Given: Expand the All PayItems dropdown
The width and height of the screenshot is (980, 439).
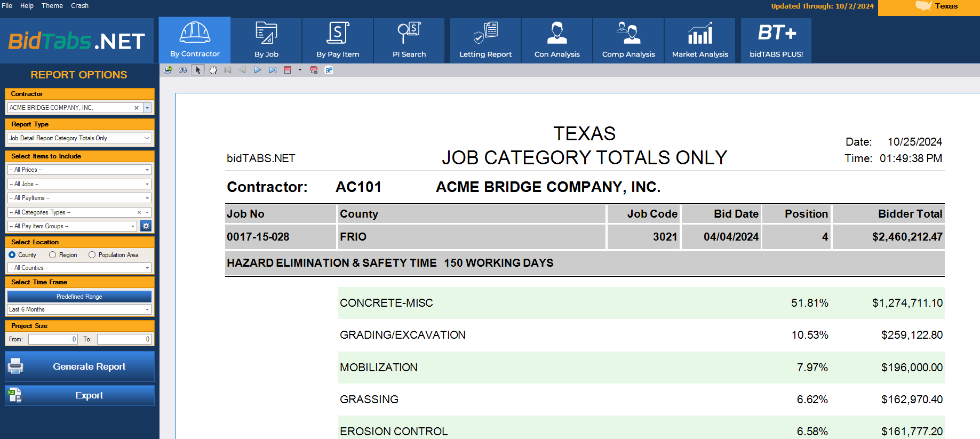Looking at the screenshot, I should click(147, 198).
